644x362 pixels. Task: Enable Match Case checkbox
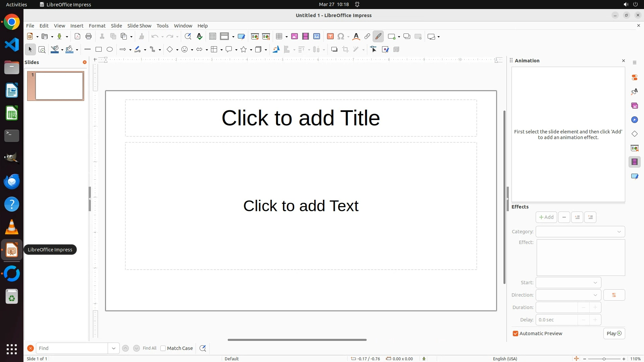tap(163, 348)
